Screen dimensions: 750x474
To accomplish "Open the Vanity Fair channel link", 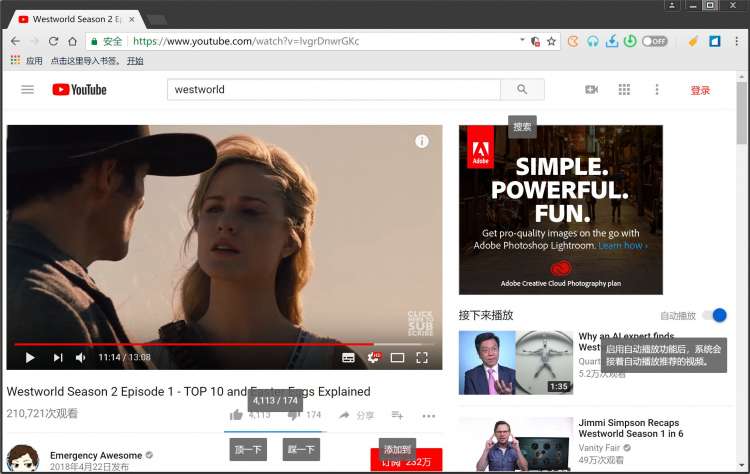I will pyautogui.click(x=599, y=448).
